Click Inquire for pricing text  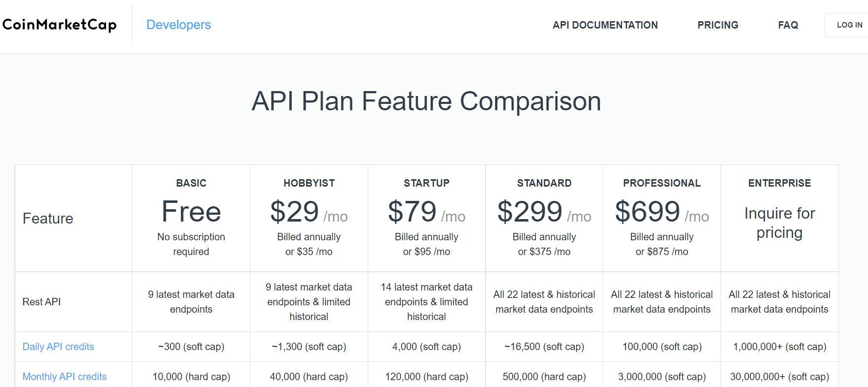click(x=779, y=223)
